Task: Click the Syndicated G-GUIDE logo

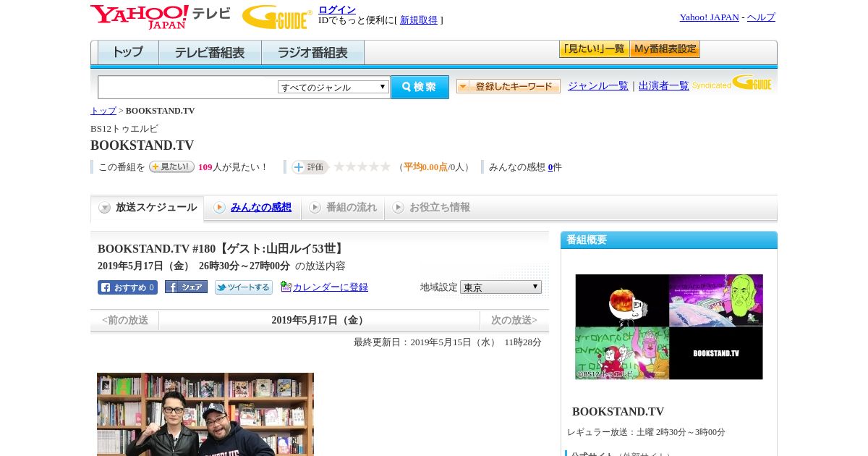Action: 732,83
